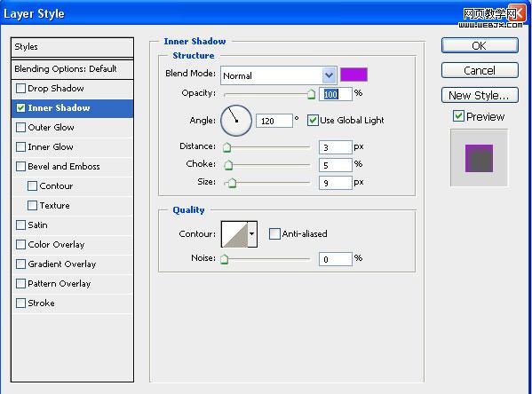This screenshot has height=394, width=532.
Task: Click the Size value field
Action: 336,183
